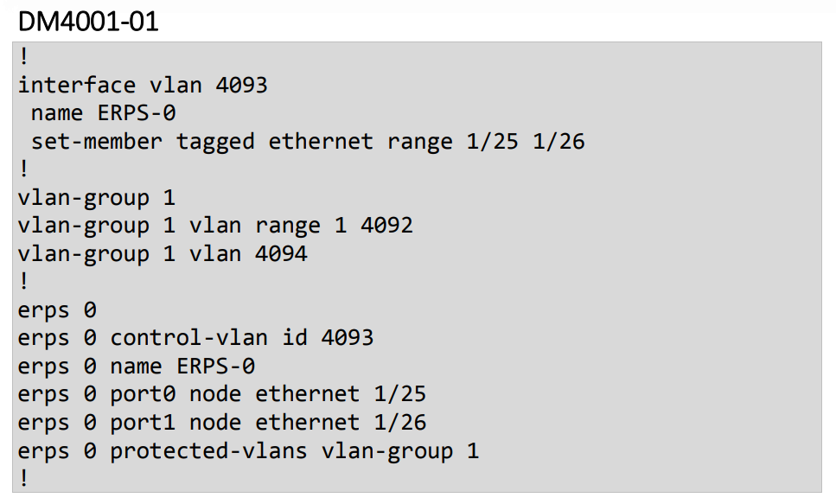Viewport: 836px width, 504px height.
Task: Click the "1/26" value in set-member line
Action: click(x=558, y=141)
